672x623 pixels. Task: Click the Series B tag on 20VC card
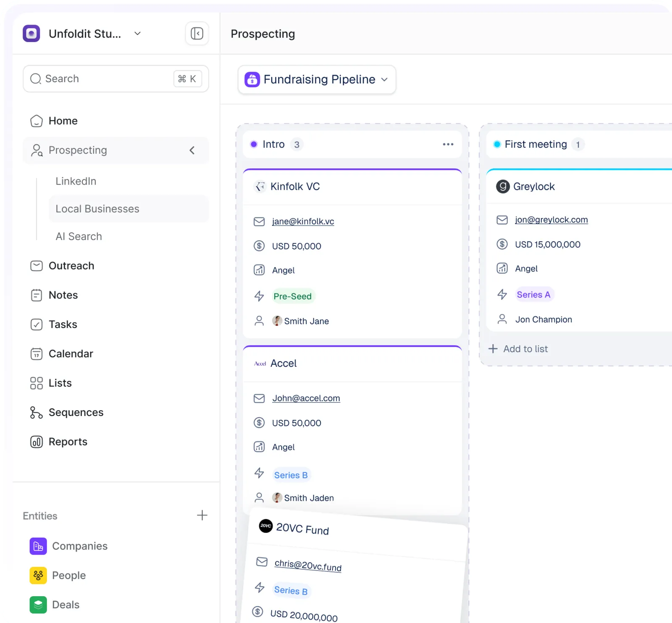(291, 591)
